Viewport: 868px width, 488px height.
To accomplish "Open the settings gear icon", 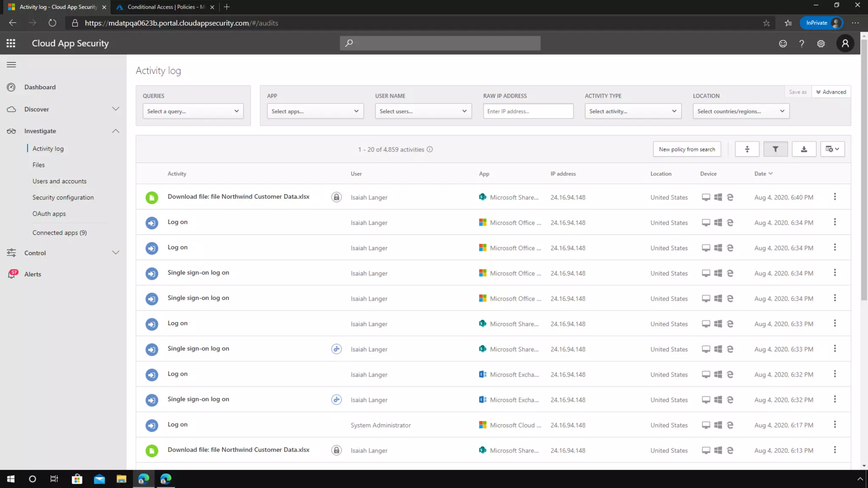I will point(821,44).
